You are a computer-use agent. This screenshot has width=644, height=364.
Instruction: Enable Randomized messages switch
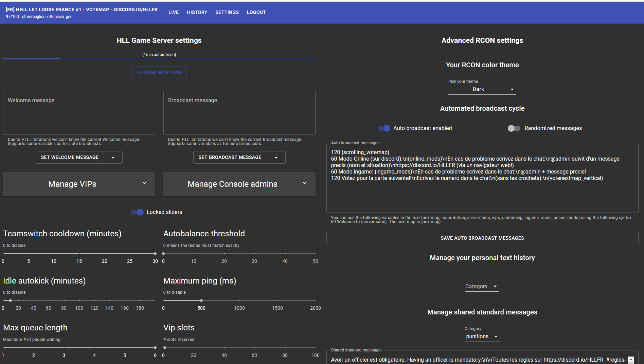pyautogui.click(x=514, y=128)
